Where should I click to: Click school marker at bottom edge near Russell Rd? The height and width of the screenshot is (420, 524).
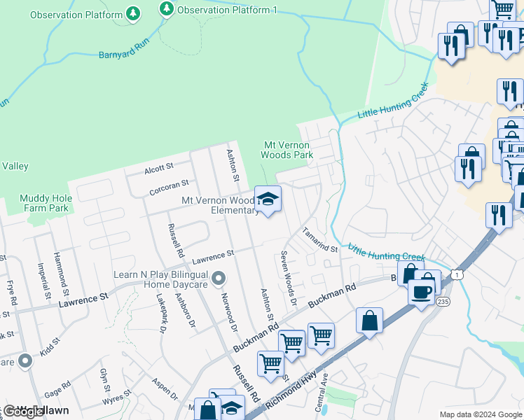(233, 408)
